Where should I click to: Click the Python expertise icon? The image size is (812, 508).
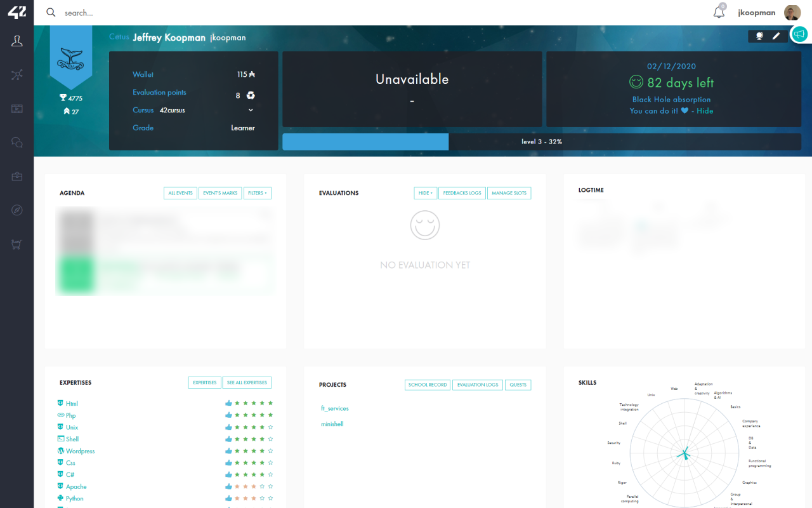[60, 498]
